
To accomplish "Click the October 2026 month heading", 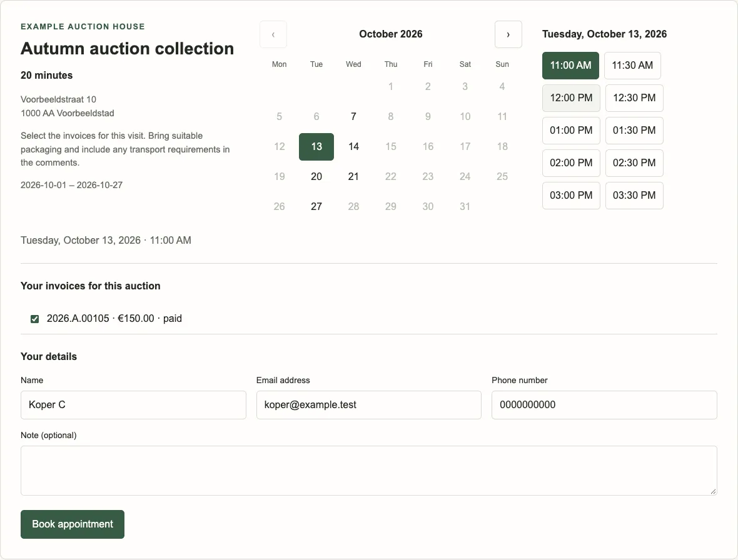I will [391, 34].
